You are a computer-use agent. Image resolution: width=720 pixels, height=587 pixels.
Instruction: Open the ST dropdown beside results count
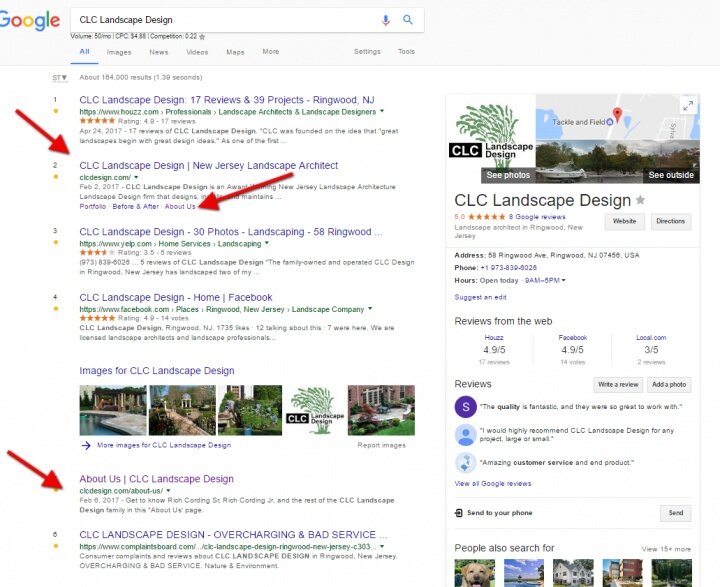[x=60, y=78]
